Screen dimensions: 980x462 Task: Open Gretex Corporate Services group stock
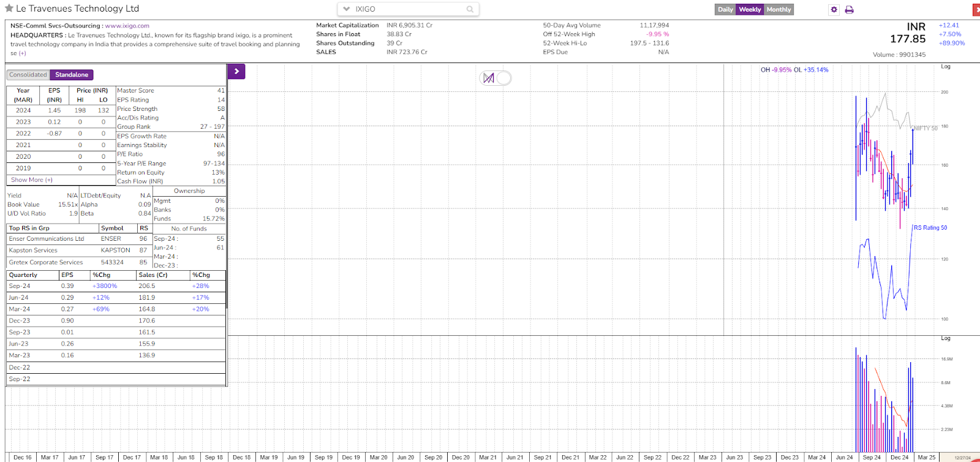[46, 262]
